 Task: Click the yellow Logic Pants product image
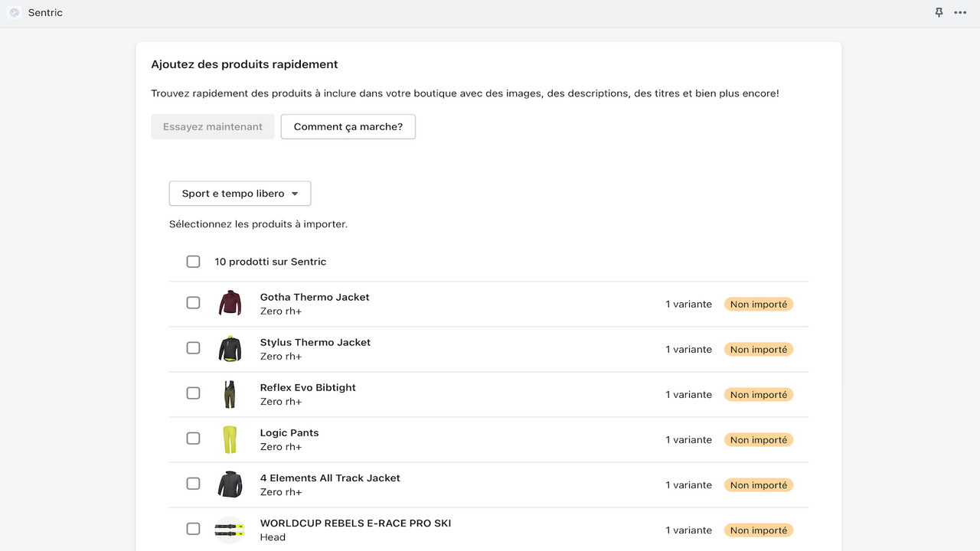pos(230,439)
